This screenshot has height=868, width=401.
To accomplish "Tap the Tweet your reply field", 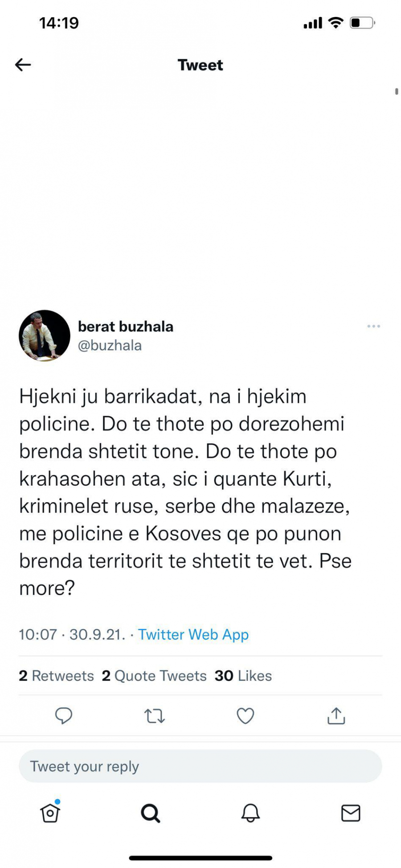I will point(200,766).
